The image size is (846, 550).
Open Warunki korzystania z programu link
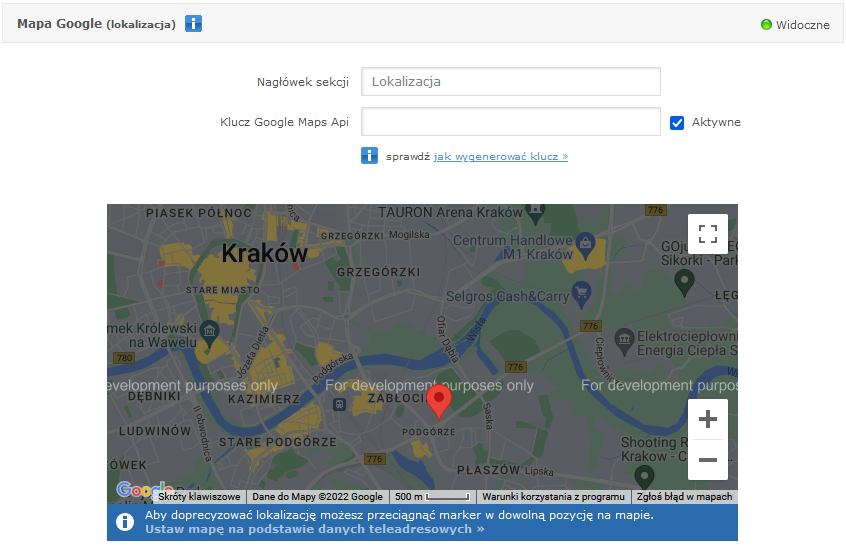pos(553,497)
